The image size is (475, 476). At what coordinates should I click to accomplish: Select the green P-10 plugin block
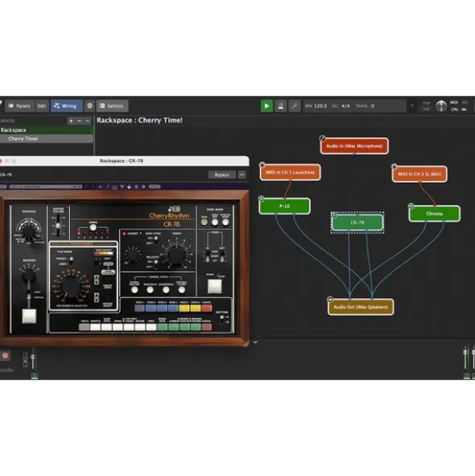coord(284,206)
